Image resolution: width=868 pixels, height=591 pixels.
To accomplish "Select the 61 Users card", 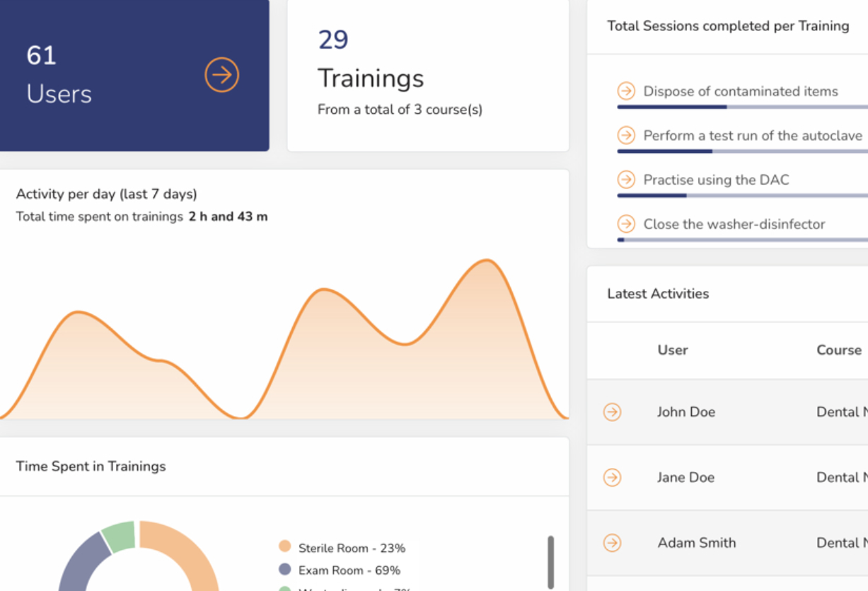I will click(134, 75).
